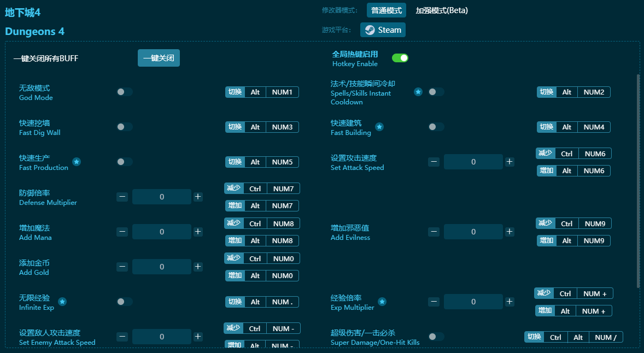The image size is (644, 353).
Task: Increase Add Evilness value with plus button
Action: (510, 232)
